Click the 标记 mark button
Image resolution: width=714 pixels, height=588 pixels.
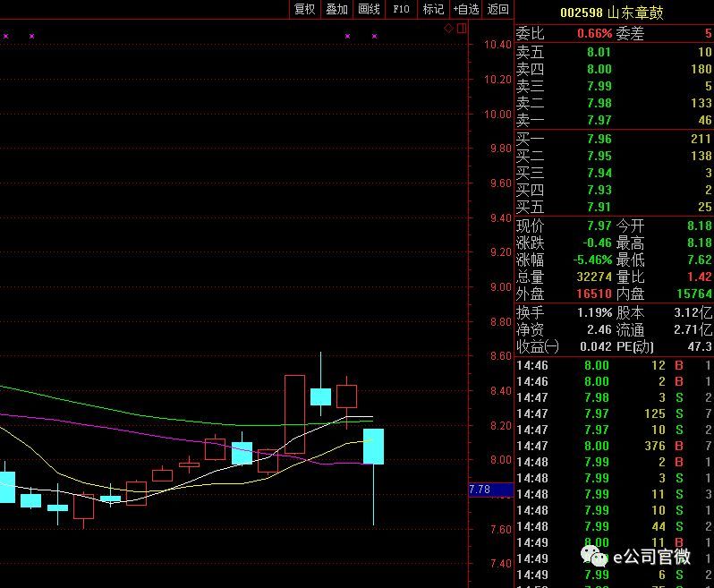(x=433, y=9)
